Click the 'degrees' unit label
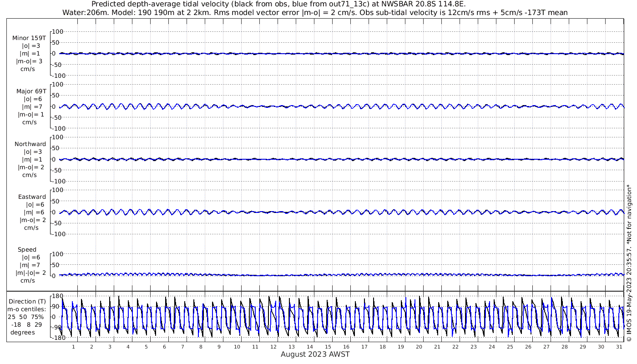This screenshot has height=364, width=637. (23, 332)
